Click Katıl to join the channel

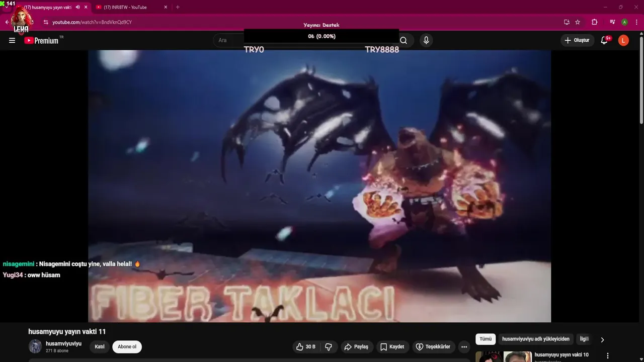point(100,346)
